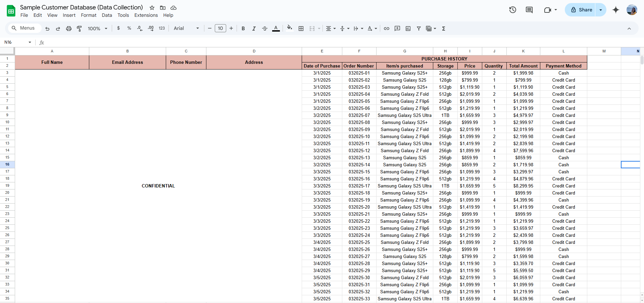Open the vertical align dropdown
Screen dimensions: 644x303
345,29
